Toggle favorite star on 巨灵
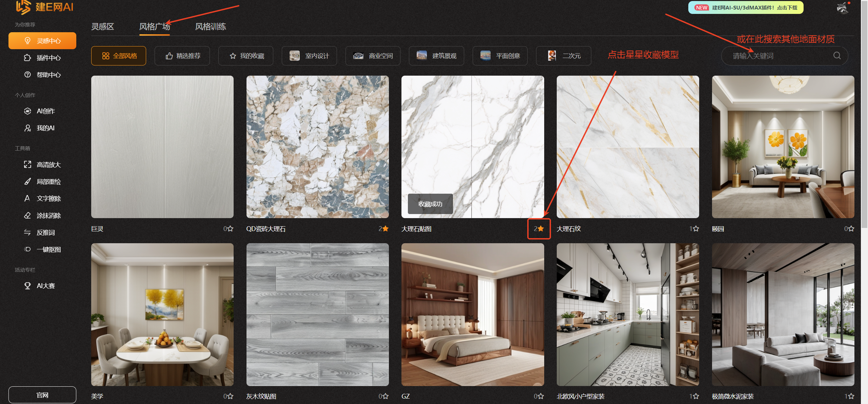Screen dimensions: 868x404 pos(230,229)
